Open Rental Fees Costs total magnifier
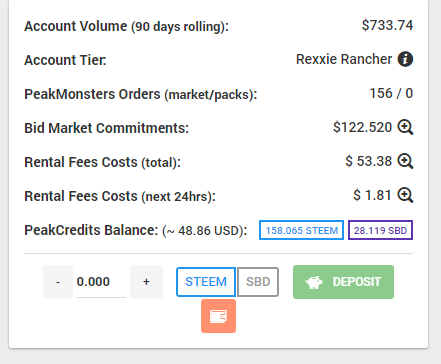The width and height of the screenshot is (441, 364). click(405, 161)
